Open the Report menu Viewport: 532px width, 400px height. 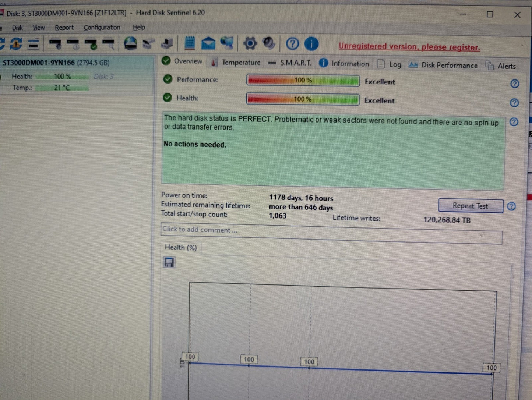click(x=64, y=28)
